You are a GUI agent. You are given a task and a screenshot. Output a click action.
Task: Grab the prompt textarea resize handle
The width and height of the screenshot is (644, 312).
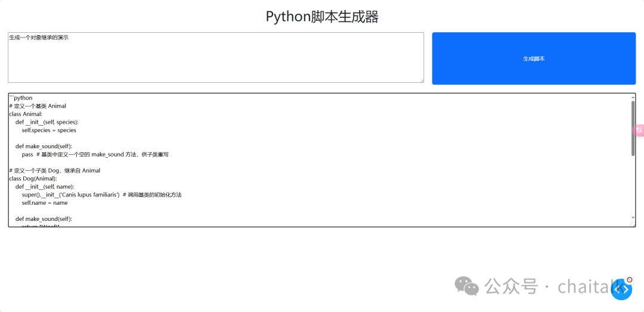pyautogui.click(x=422, y=80)
